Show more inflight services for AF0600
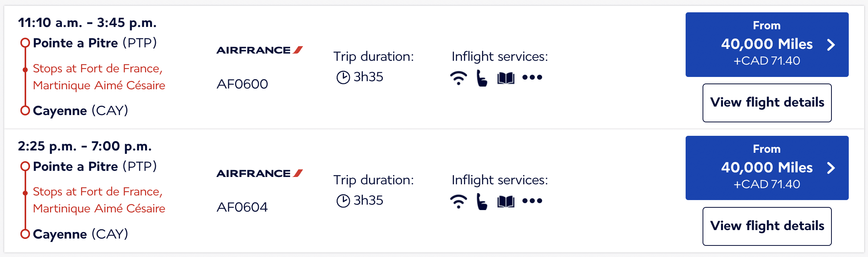 [532, 78]
